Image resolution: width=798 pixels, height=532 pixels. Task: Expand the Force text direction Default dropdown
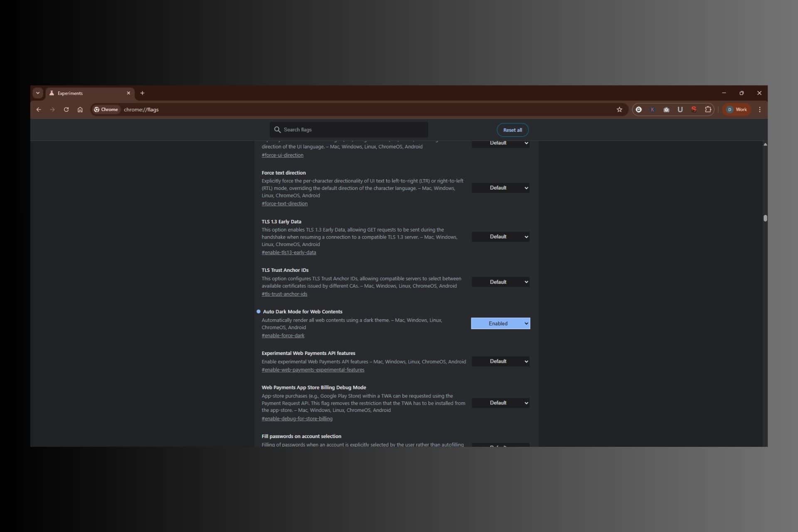click(x=500, y=187)
